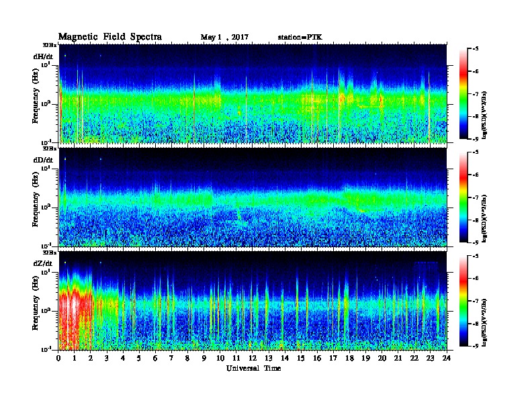Pick the dZ/dt panel color bar
This screenshot has width=532, height=411.
(x=463, y=301)
